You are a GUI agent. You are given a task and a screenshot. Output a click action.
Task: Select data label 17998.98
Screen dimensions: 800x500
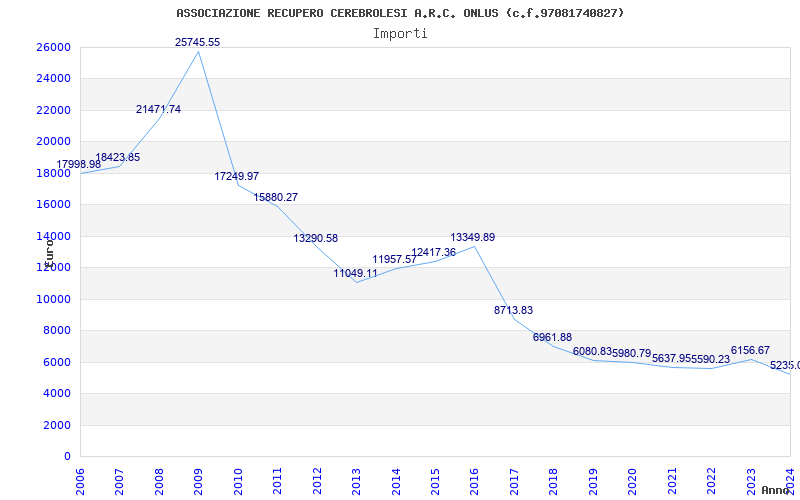79,164
